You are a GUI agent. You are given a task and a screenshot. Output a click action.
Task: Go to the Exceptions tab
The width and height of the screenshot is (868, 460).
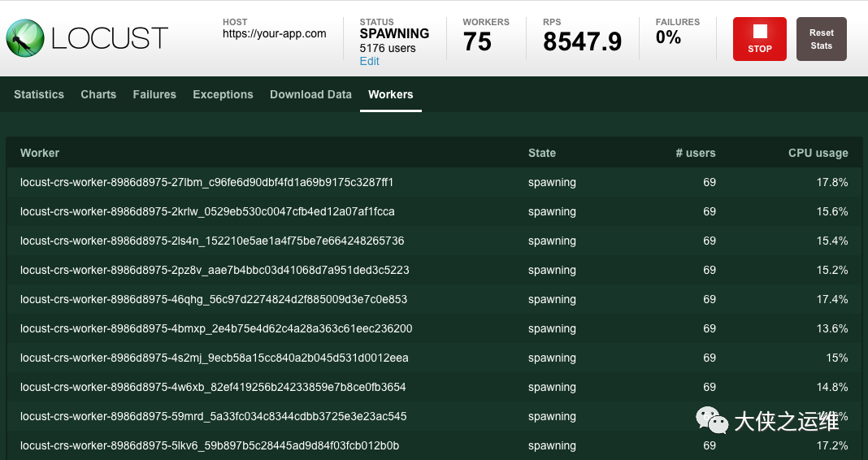tap(223, 94)
